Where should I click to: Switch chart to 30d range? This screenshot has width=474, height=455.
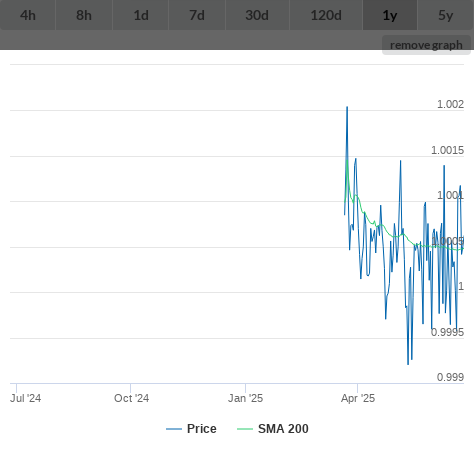(257, 15)
